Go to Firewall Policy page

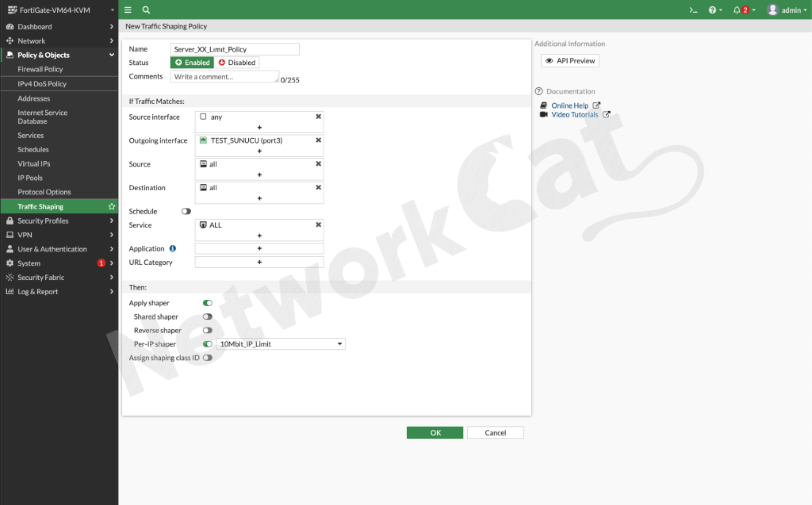40,69
